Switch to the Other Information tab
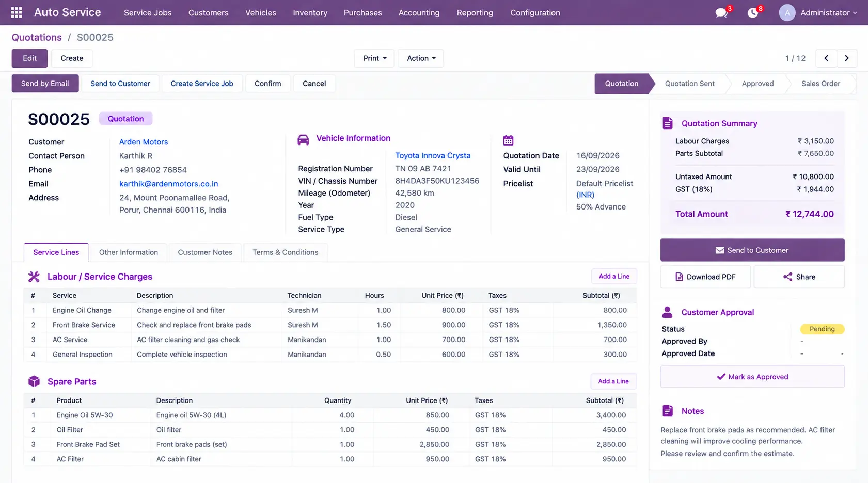868x483 pixels. click(x=129, y=252)
